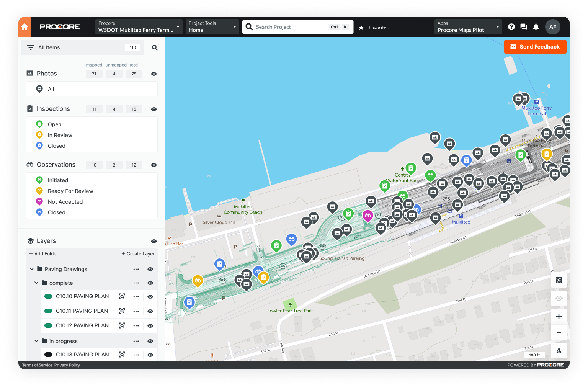Open more options for C10.12 PAVING PLAN
Viewport: 588px width, 389px height.
click(x=136, y=325)
